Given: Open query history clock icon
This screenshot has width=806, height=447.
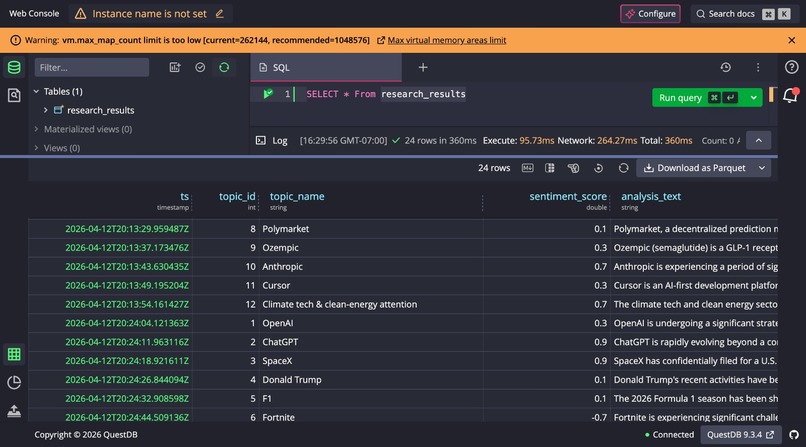Looking at the screenshot, I should pyautogui.click(x=725, y=67).
